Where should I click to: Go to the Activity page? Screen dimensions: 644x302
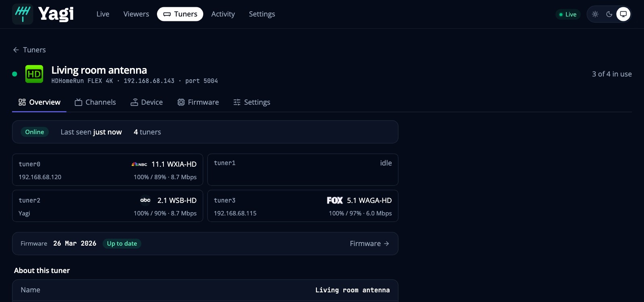point(223,14)
